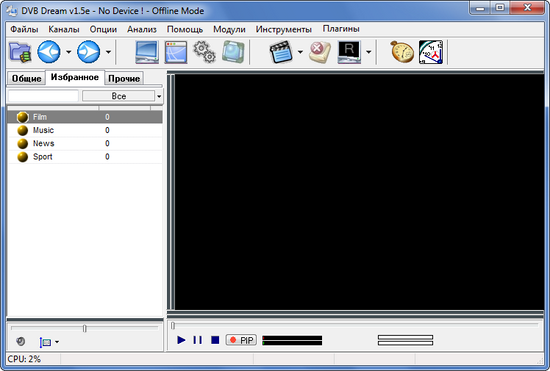The image size is (550, 371).
Task: Click the CPU: 2% status text
Action: click(x=24, y=359)
